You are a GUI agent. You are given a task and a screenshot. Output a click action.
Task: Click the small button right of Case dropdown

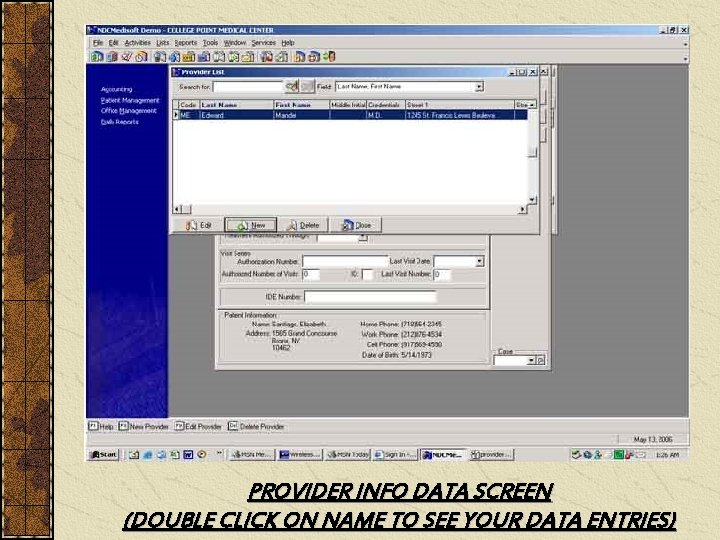pyautogui.click(x=541, y=360)
